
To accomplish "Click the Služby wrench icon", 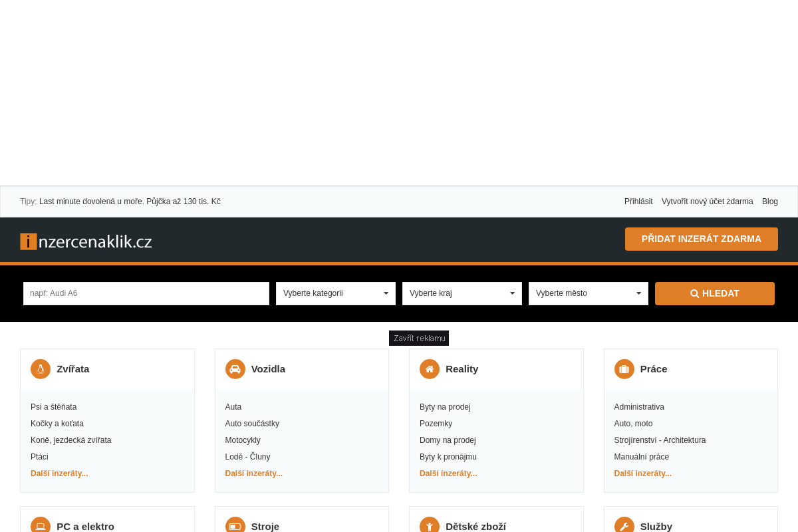I will (x=624, y=526).
